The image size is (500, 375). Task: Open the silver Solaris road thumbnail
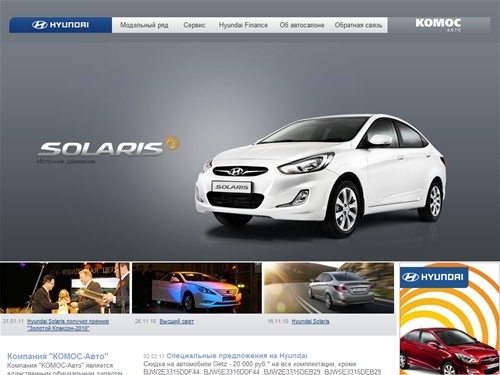click(329, 288)
